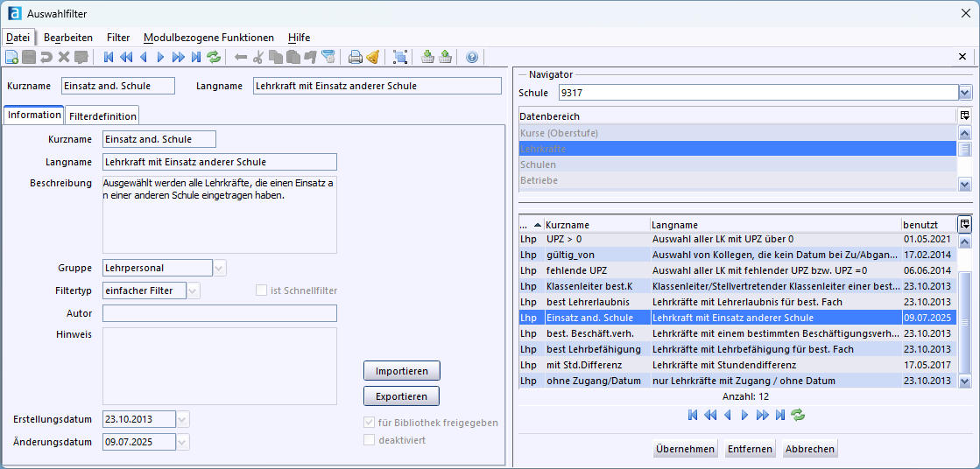Click the Übernehmen button
Viewport: 980px width, 469px height.
coord(685,449)
